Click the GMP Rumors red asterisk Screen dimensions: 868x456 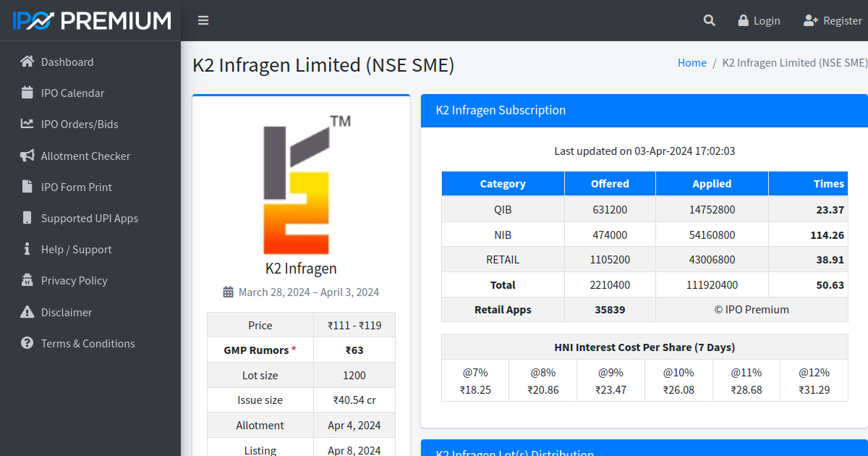(x=294, y=348)
